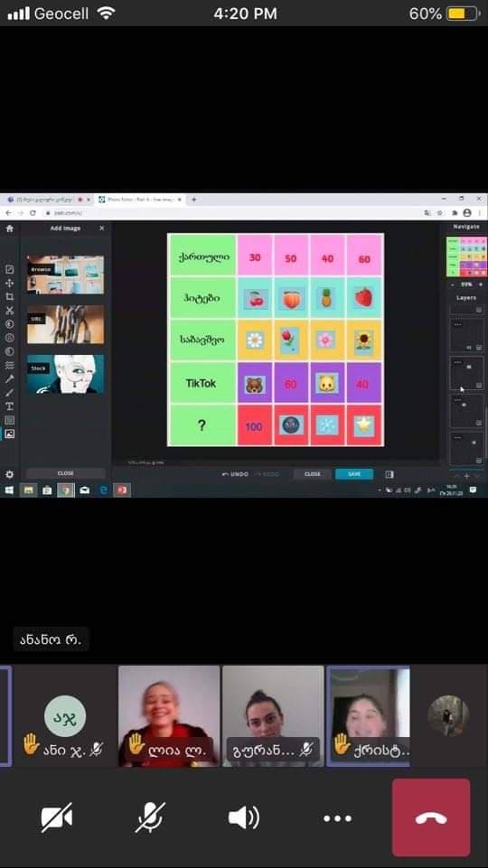Bookmark the page with the star icon
This screenshot has width=488, height=868.
click(440, 212)
